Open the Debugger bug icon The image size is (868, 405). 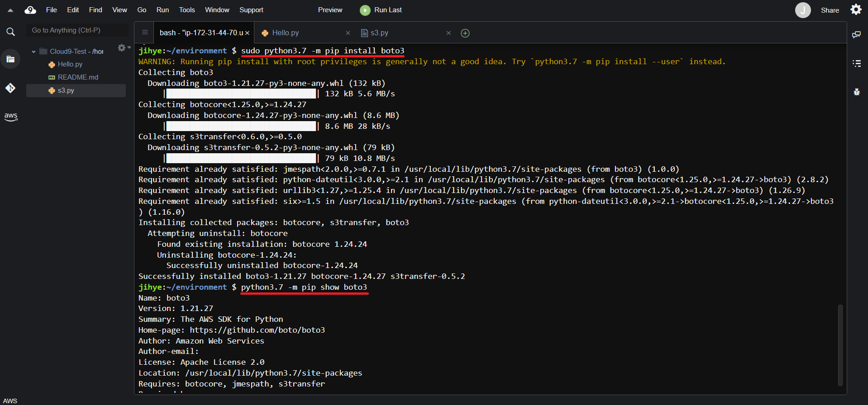(x=857, y=92)
